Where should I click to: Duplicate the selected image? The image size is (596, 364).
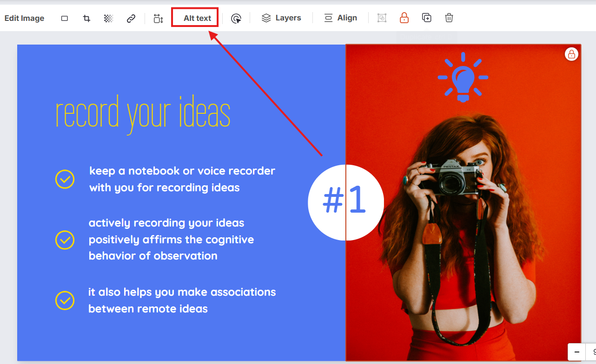click(x=426, y=18)
